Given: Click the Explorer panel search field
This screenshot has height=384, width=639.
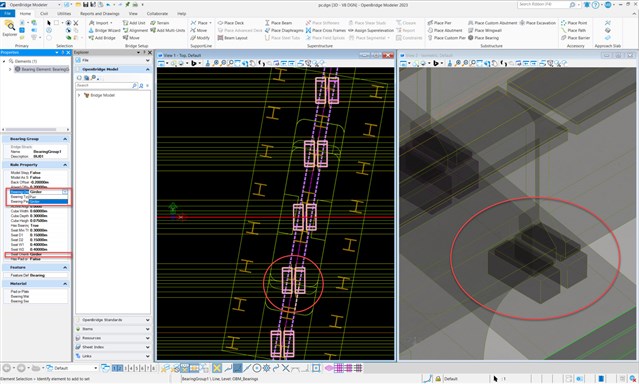Looking at the screenshot, I should (x=104, y=86).
